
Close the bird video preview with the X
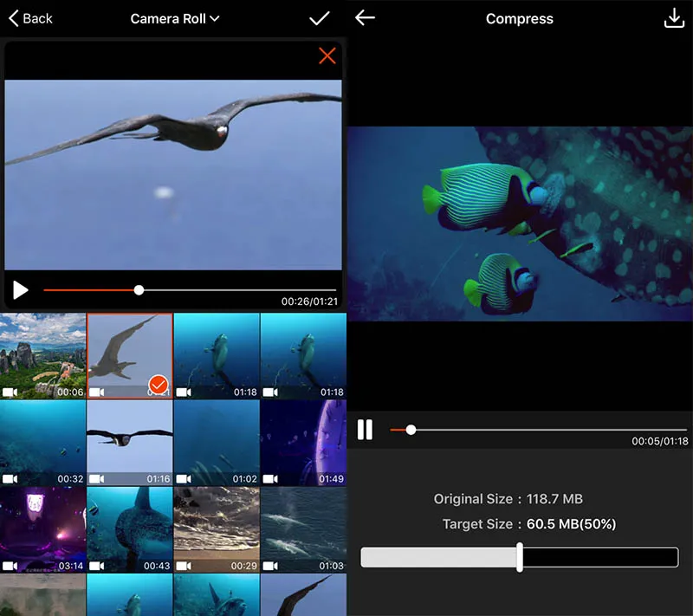coord(327,55)
